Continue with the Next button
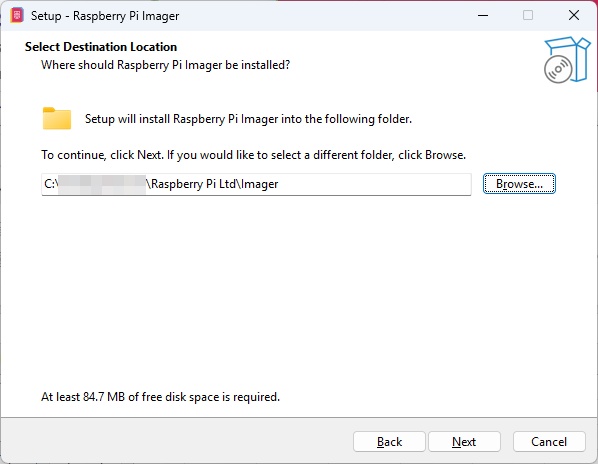 coord(464,442)
